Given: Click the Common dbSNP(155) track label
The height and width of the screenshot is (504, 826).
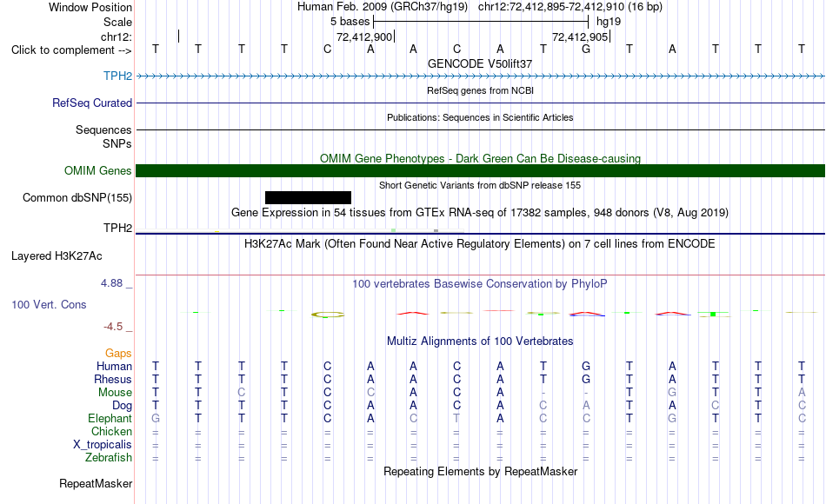Looking at the screenshot, I should point(77,197).
